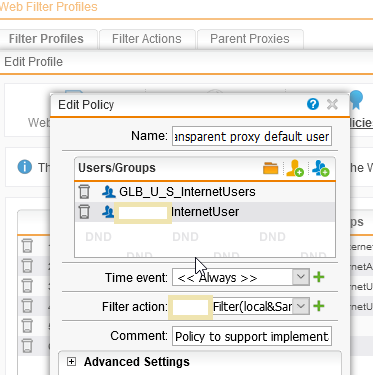Click the add single user icon

(295, 168)
